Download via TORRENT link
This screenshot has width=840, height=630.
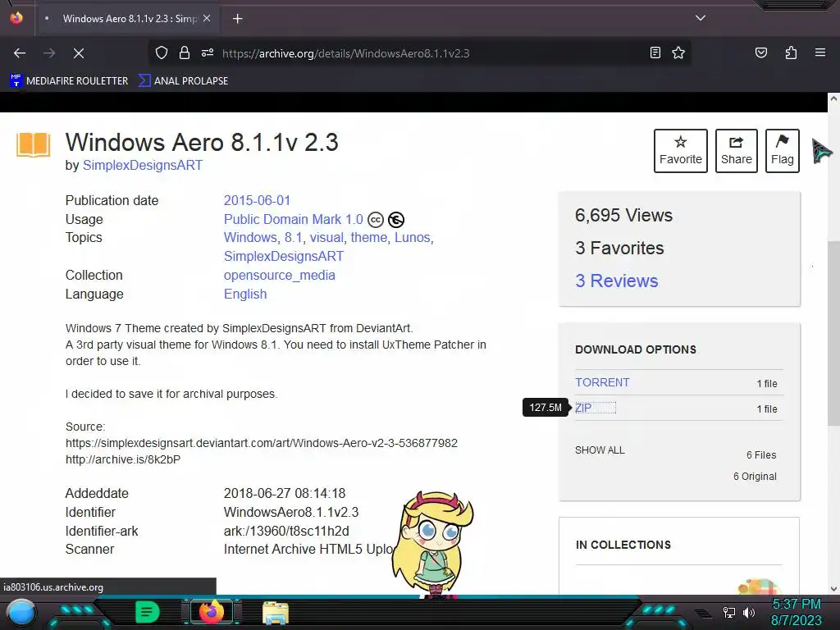(602, 382)
